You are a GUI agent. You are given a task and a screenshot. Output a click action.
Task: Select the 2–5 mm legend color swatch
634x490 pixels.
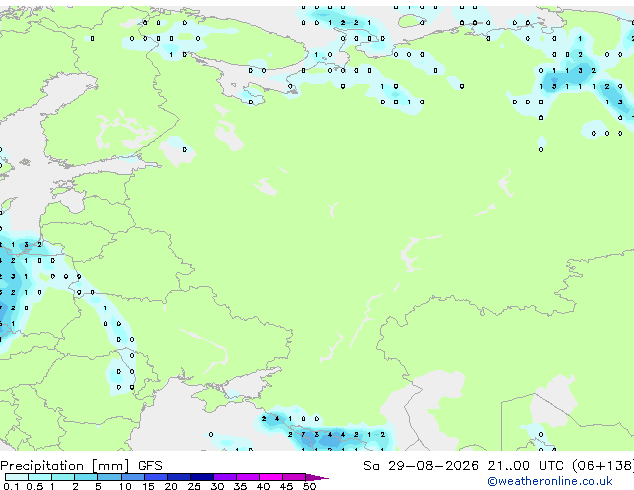click(86, 477)
